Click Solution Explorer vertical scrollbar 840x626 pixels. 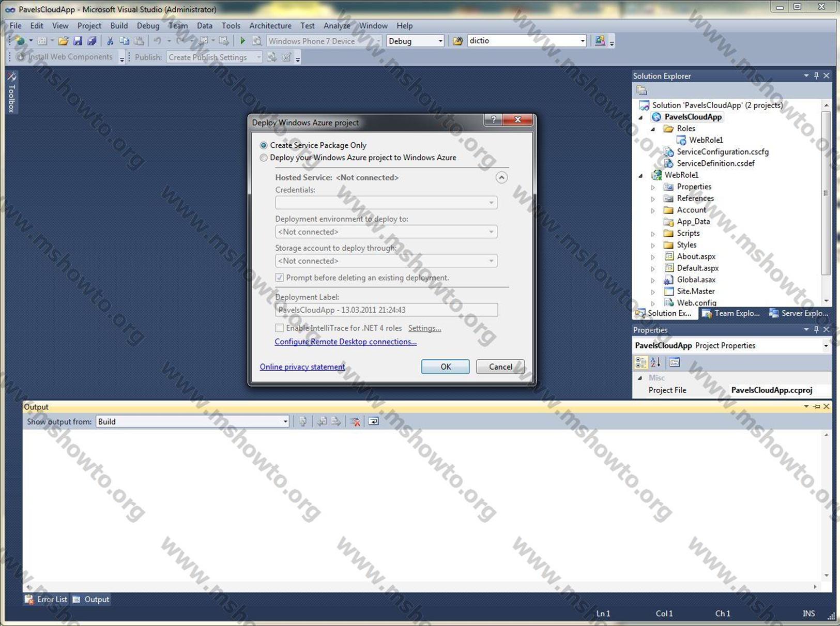[826, 192]
